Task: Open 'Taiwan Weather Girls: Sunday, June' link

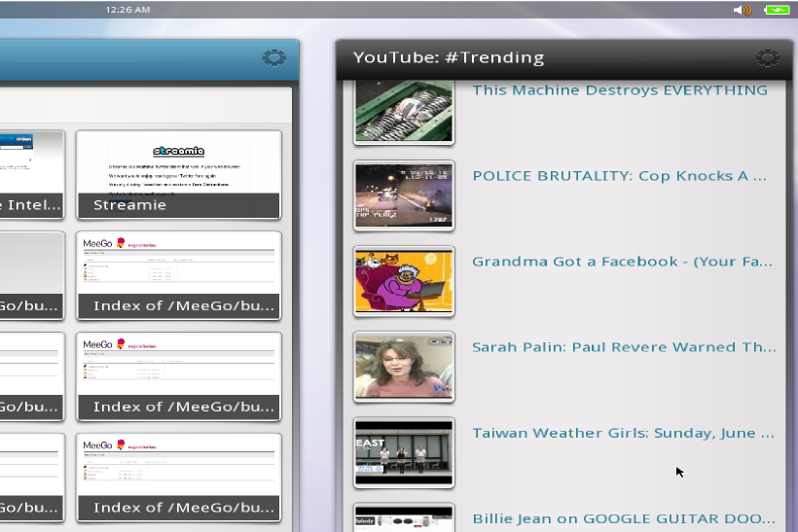Action: (623, 433)
